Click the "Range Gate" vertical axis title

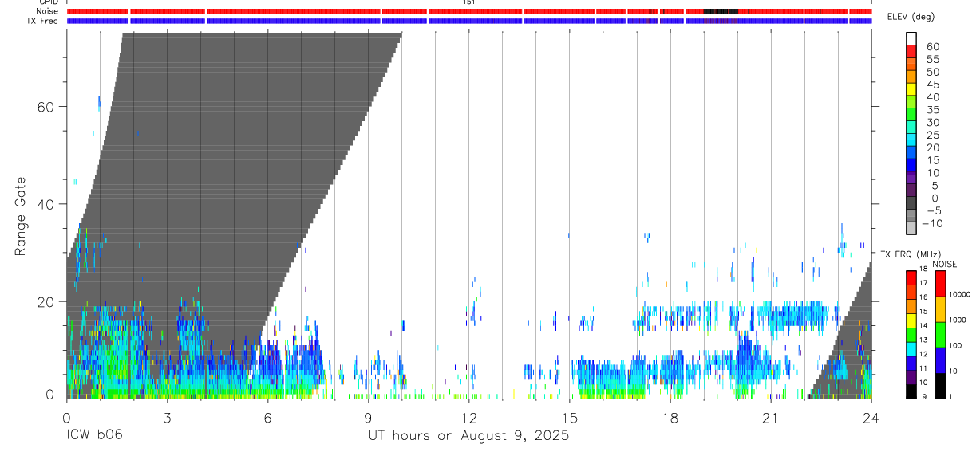tap(19, 217)
